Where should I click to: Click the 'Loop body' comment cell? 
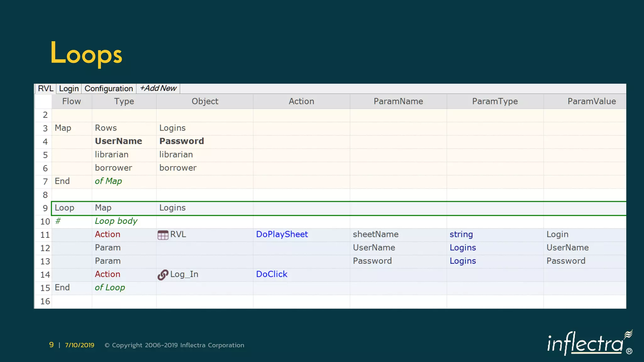(x=116, y=221)
